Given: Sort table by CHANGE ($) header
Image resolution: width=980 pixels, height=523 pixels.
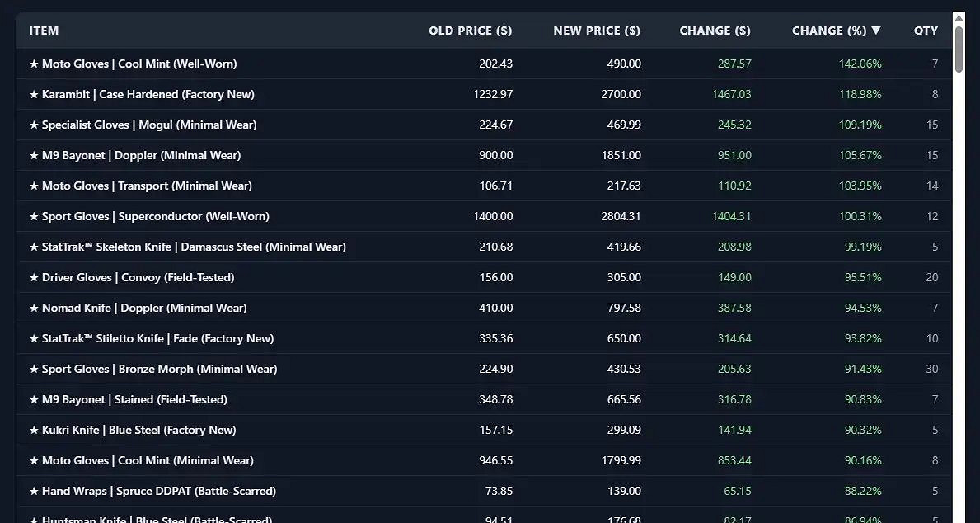Looking at the screenshot, I should tap(715, 31).
